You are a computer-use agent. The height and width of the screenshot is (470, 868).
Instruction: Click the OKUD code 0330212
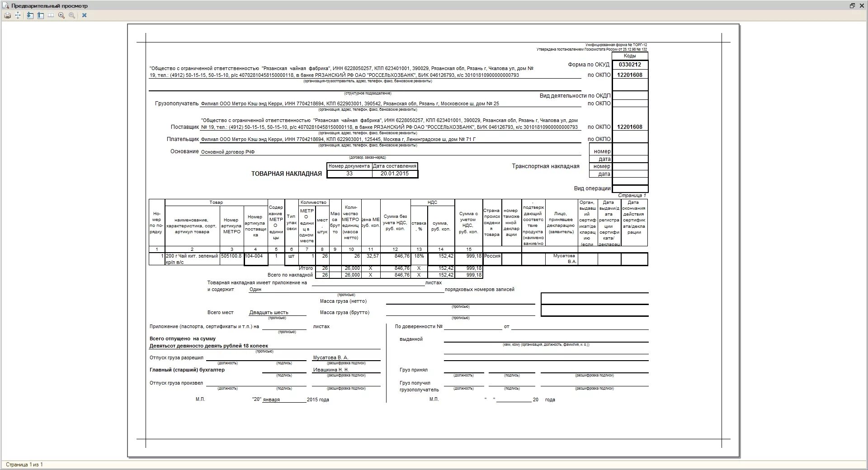630,65
